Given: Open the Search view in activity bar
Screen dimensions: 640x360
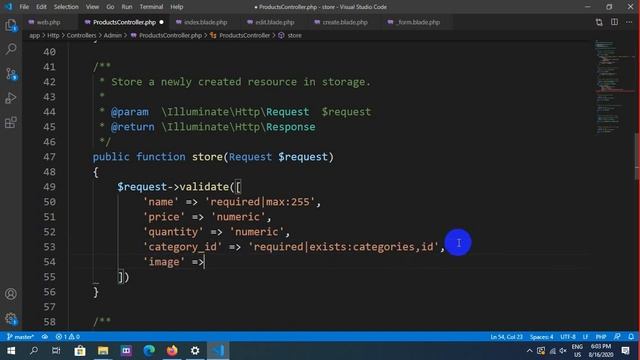Looking at the screenshot, I should [x=11, y=49].
